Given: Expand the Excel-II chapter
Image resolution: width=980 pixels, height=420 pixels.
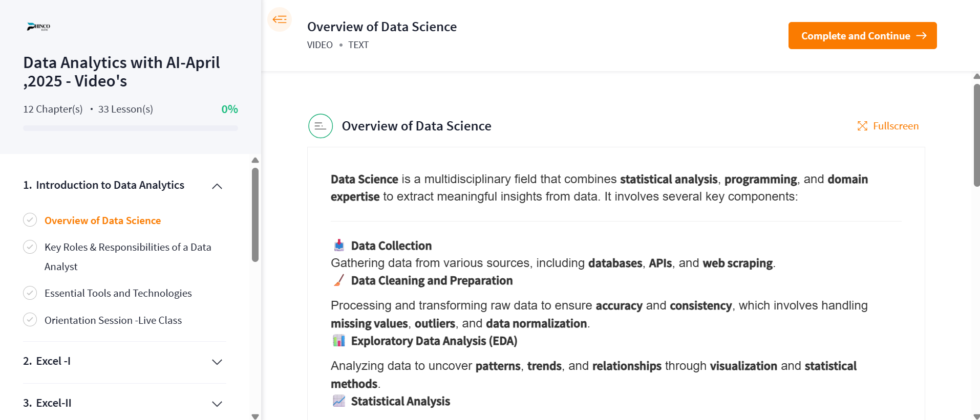Looking at the screenshot, I should 217,404.
